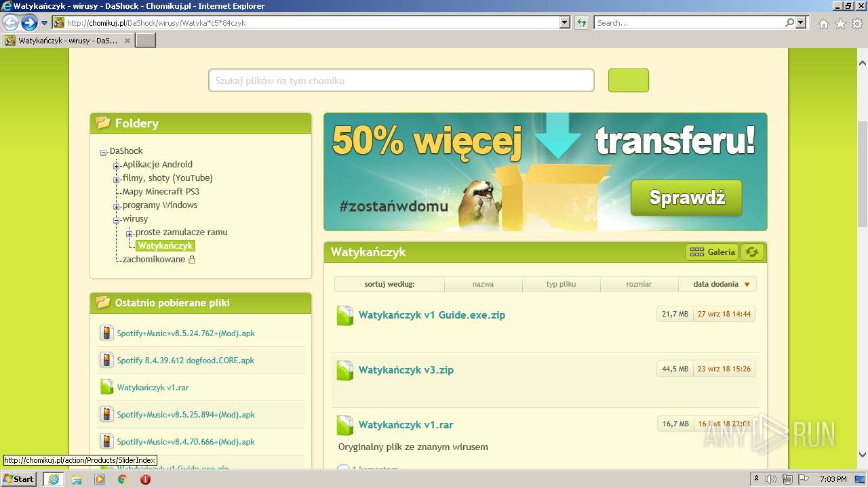Open Watykańczyk v3.zip file link
This screenshot has height=488, width=868.
406,370
